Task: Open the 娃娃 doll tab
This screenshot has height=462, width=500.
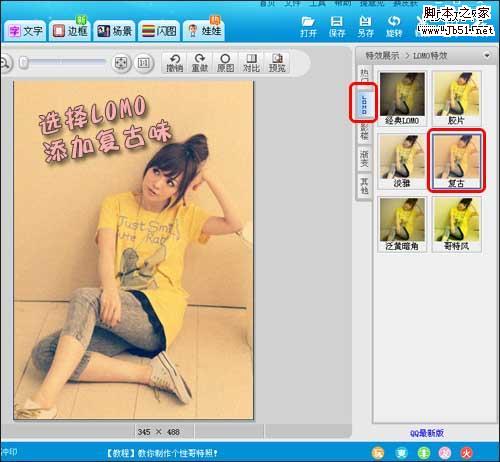Action: pyautogui.click(x=204, y=31)
